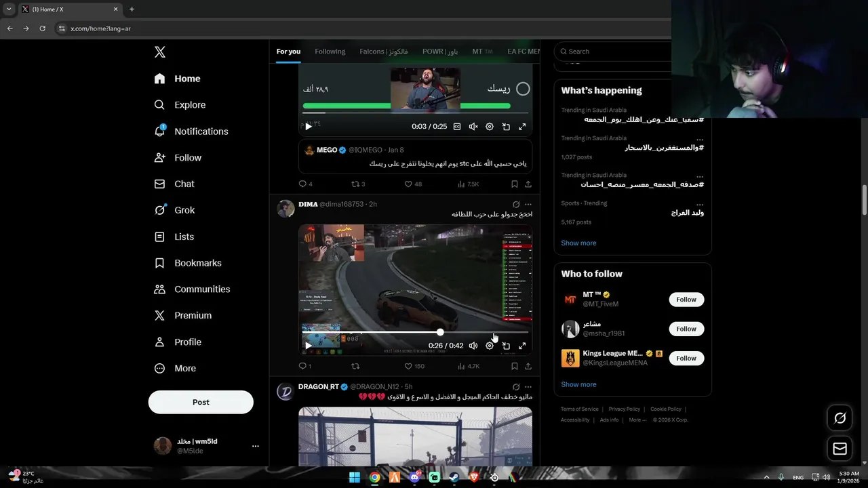The width and height of the screenshot is (868, 488).
Task: Open Grok from the sidebar
Action: coord(175,210)
